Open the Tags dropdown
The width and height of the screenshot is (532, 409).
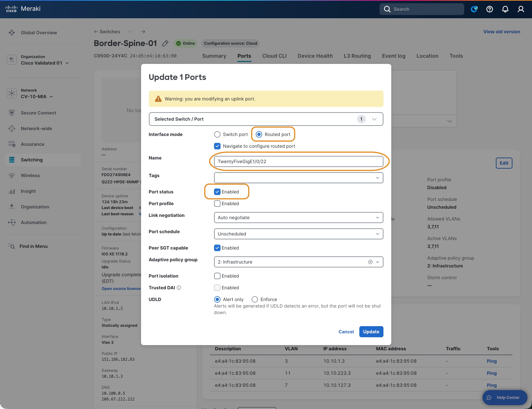pyautogui.click(x=298, y=178)
